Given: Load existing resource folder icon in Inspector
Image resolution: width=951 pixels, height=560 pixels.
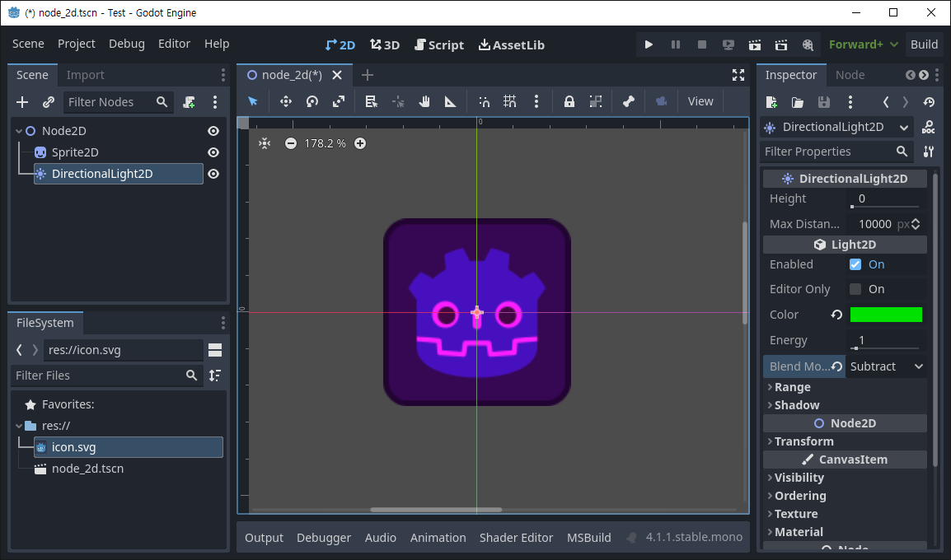Looking at the screenshot, I should click(798, 102).
